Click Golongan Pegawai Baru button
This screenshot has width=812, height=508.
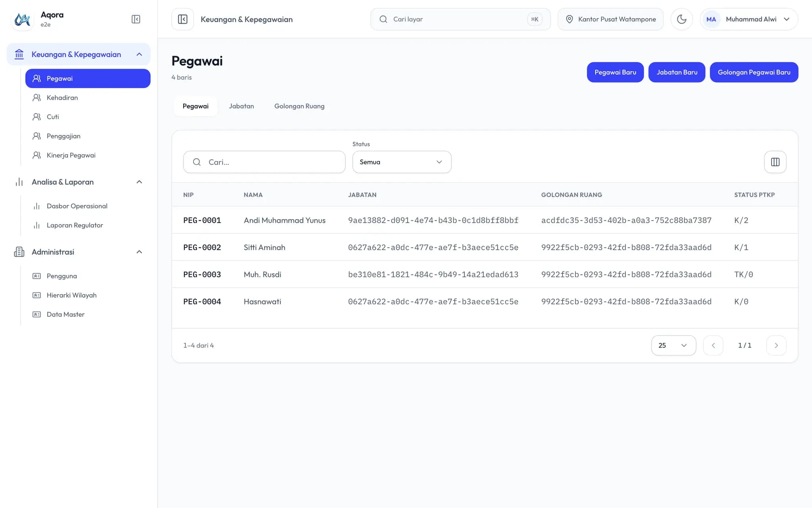(x=754, y=72)
